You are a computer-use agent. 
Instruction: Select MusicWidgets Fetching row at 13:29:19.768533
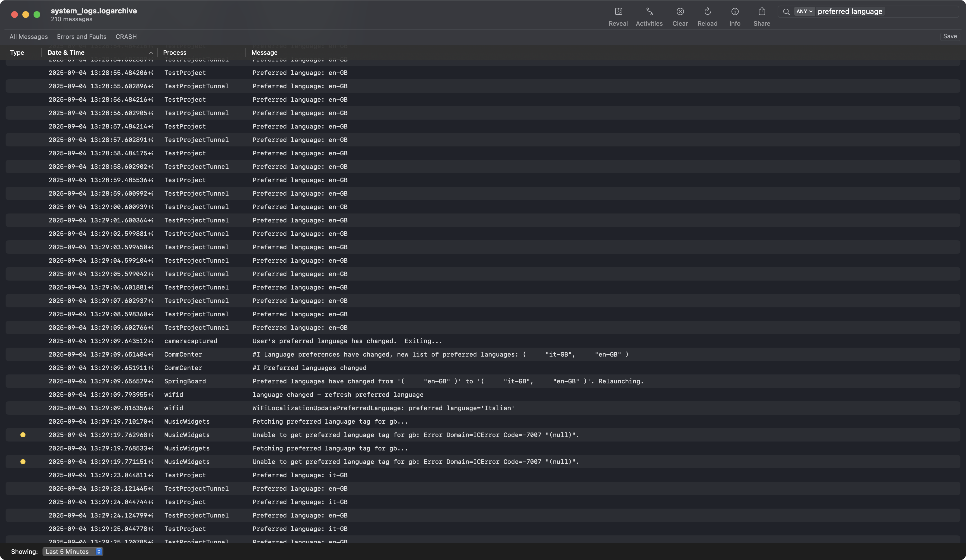tap(483, 448)
